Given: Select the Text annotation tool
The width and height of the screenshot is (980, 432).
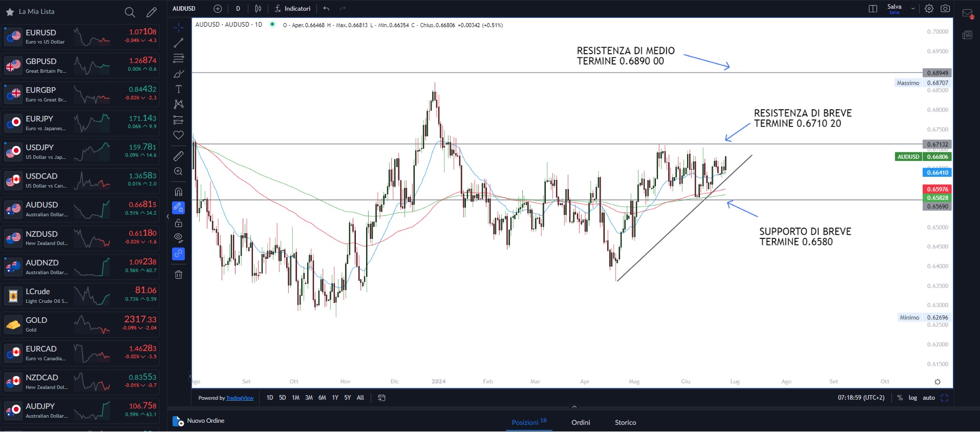Looking at the screenshot, I should coord(179,89).
